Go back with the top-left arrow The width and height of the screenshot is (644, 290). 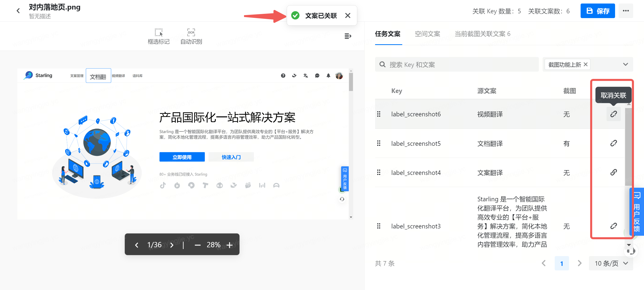[x=18, y=11]
